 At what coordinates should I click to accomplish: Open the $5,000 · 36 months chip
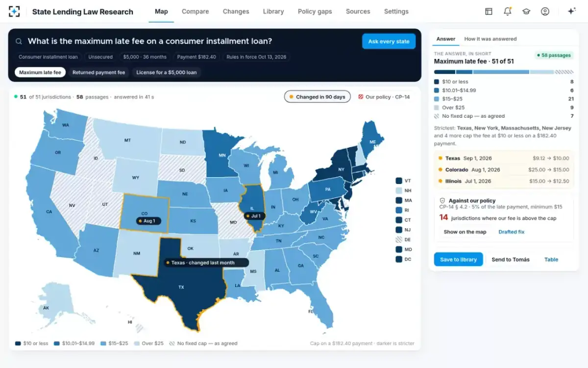(x=145, y=57)
